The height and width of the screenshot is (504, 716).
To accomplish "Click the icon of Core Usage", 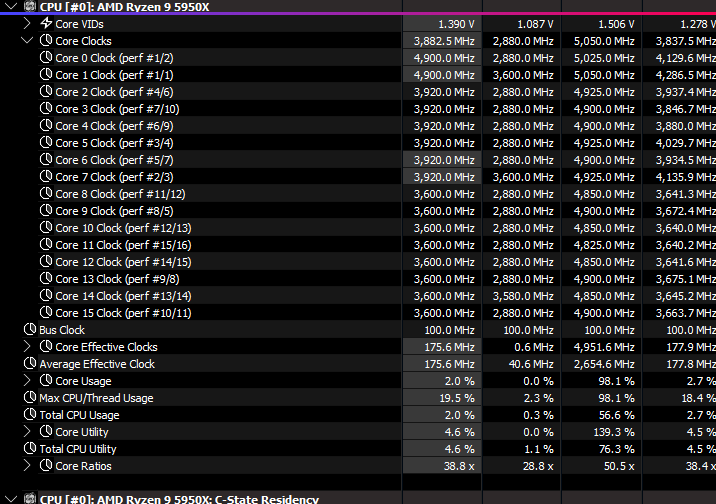I will click(x=46, y=380).
